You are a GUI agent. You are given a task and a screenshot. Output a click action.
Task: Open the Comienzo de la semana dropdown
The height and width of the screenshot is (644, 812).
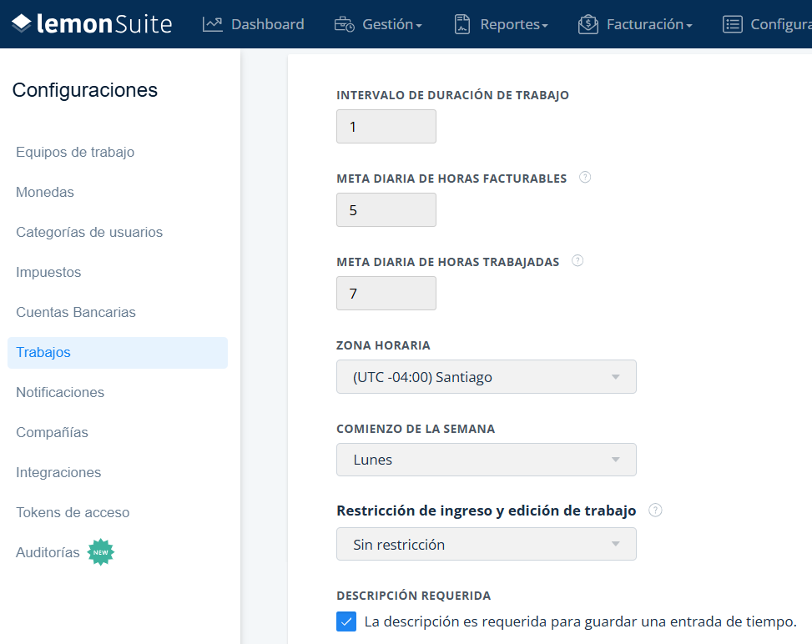(487, 460)
